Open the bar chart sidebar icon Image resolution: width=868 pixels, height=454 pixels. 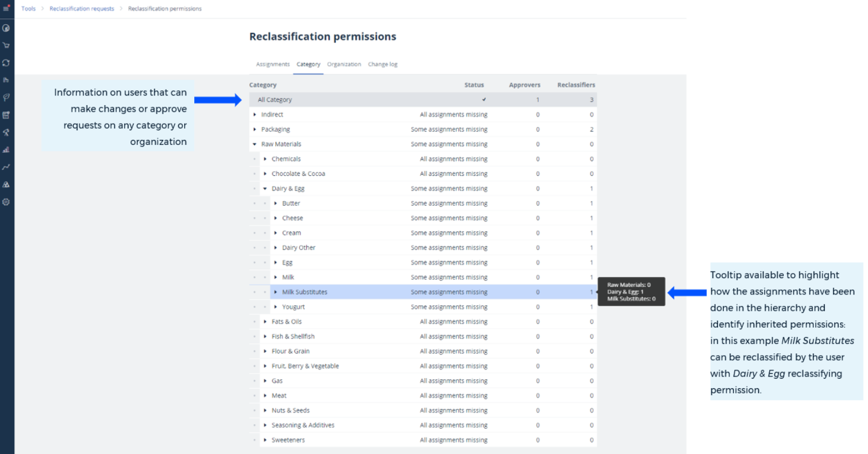coord(6,149)
